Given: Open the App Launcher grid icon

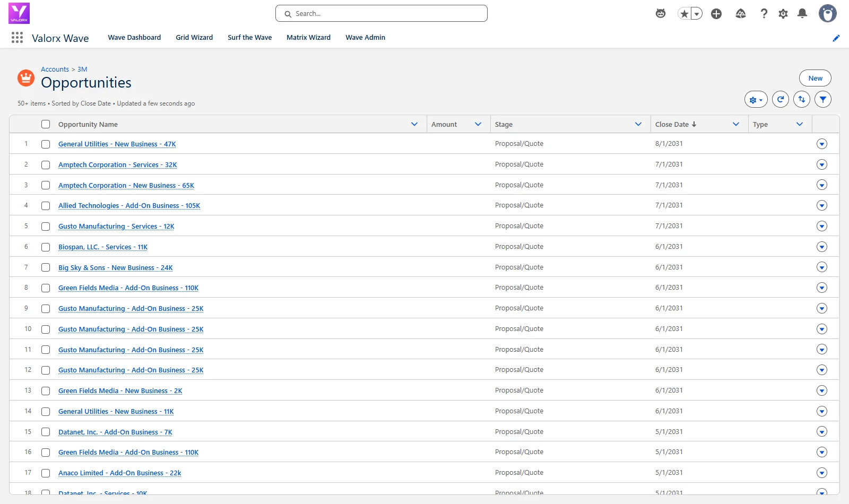Looking at the screenshot, I should 17,37.
